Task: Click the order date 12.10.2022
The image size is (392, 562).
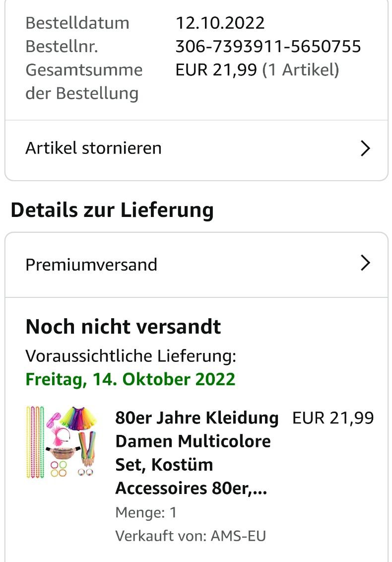Action: (x=220, y=23)
